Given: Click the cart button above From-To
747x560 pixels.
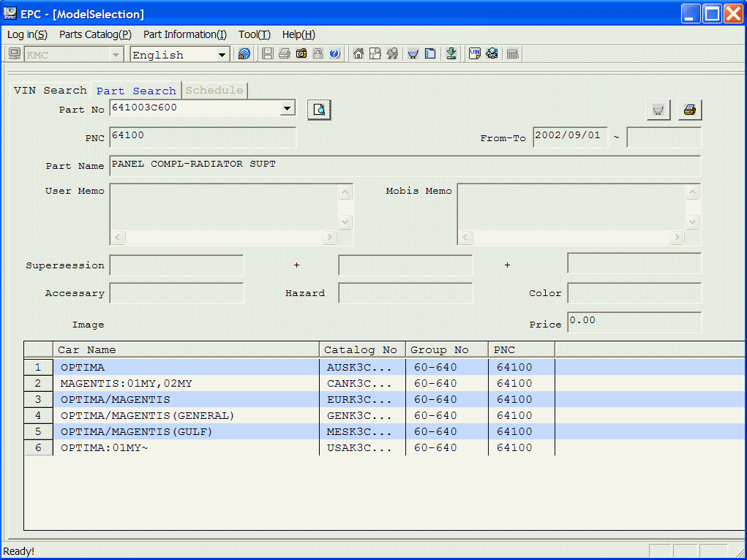Looking at the screenshot, I should (658, 110).
